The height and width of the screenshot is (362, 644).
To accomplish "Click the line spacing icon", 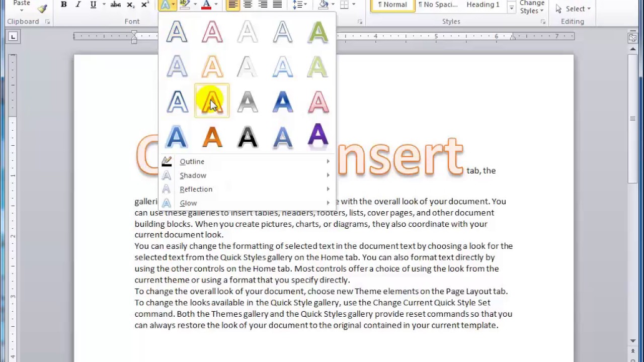I will point(297,5).
